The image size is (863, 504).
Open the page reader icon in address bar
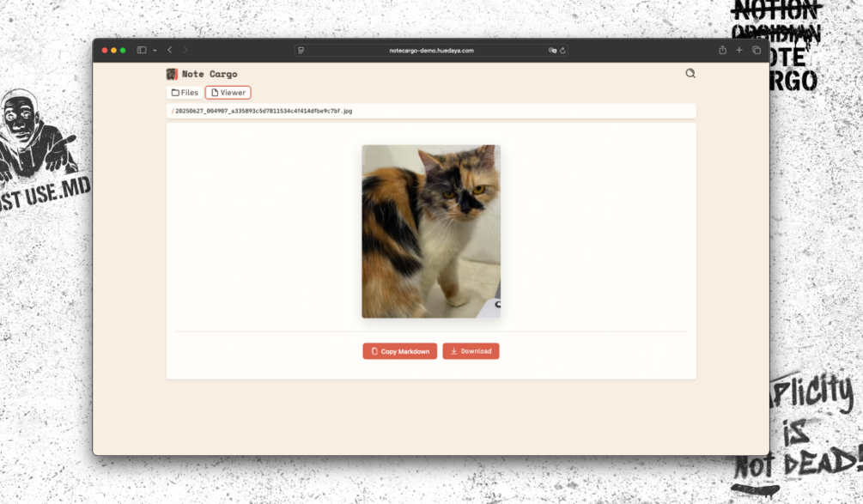[x=301, y=51]
